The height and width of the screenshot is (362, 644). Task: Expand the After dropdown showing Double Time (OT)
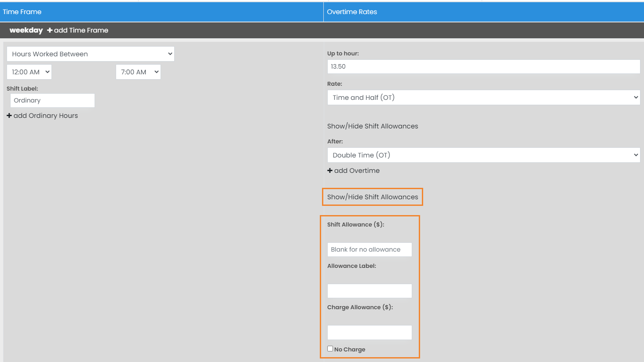pyautogui.click(x=483, y=155)
